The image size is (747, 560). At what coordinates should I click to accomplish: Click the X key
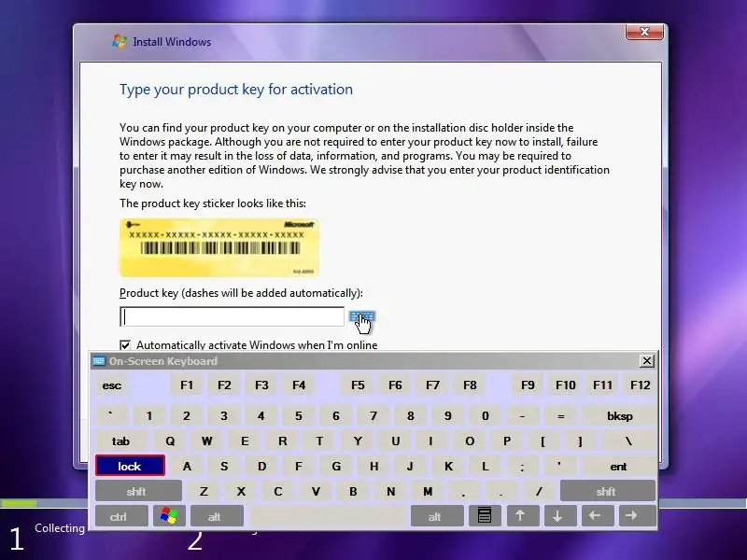point(241,491)
